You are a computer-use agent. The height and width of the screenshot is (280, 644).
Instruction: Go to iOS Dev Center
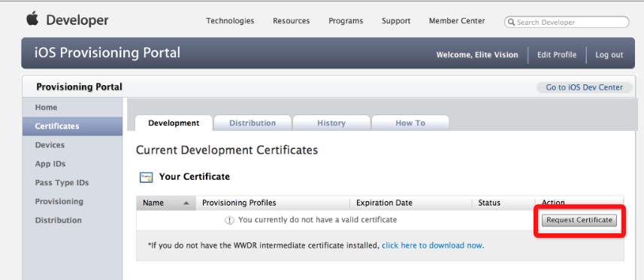pos(584,87)
